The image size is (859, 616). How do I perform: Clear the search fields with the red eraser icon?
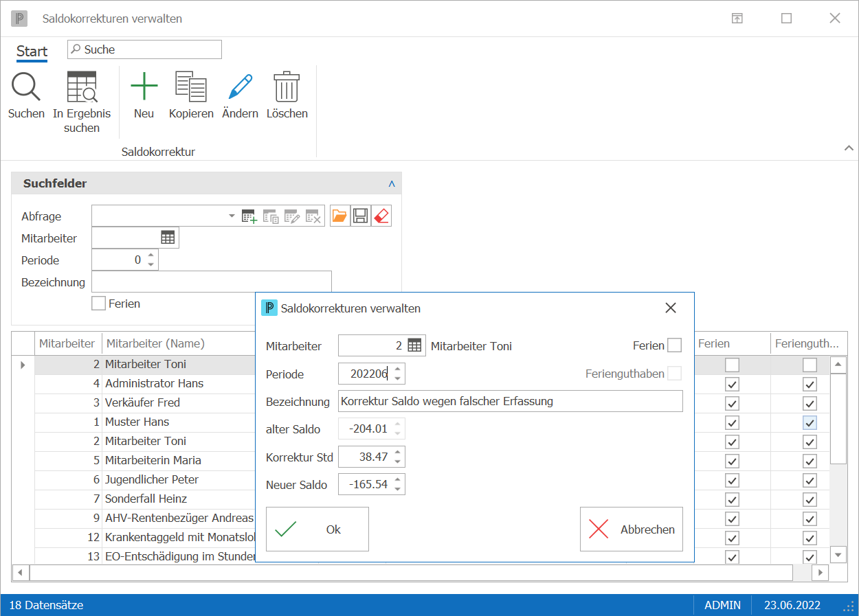point(381,216)
